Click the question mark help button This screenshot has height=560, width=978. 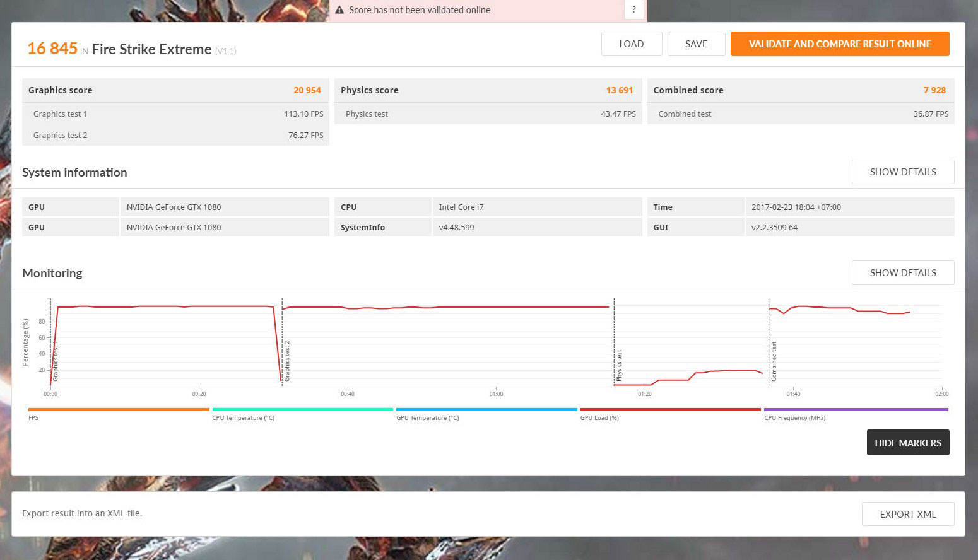tap(633, 10)
